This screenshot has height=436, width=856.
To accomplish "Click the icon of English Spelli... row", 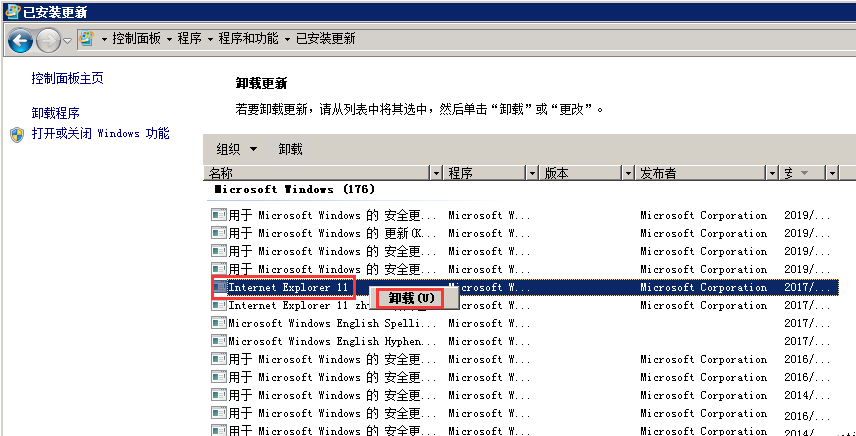I will 219,323.
